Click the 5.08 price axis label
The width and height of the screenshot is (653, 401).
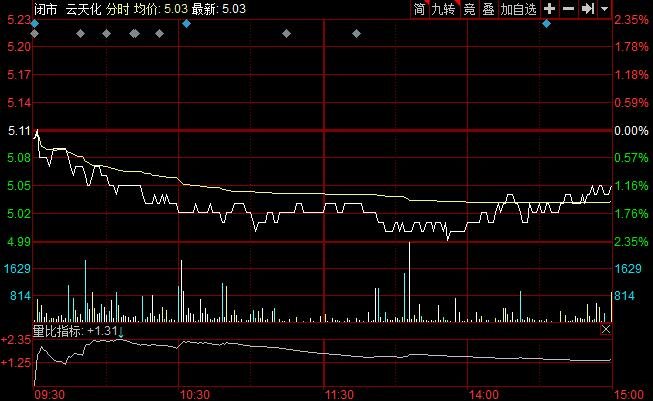[19, 158]
